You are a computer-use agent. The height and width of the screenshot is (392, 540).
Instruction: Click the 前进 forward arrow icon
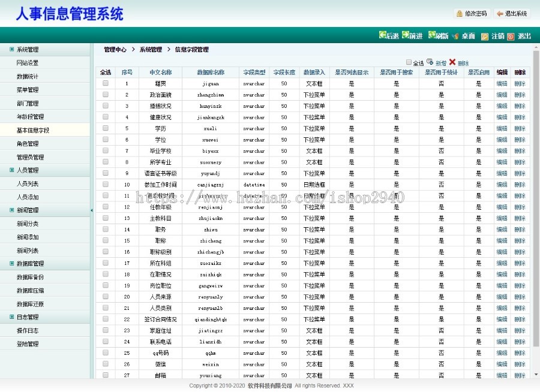coord(406,35)
